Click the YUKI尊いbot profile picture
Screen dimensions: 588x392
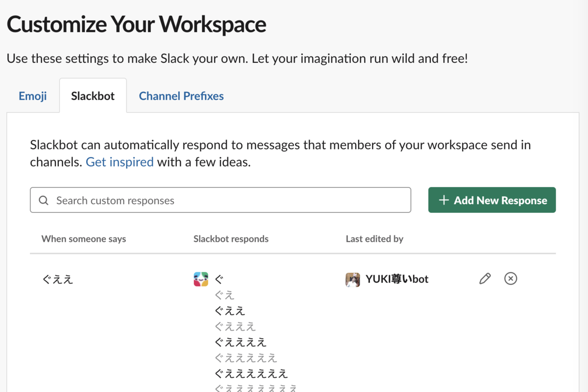coord(353,280)
